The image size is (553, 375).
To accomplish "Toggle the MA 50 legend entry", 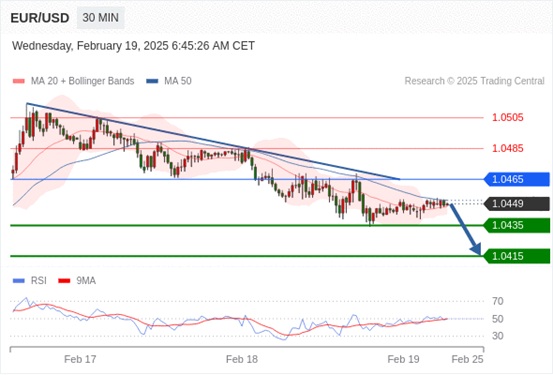I will coord(169,81).
